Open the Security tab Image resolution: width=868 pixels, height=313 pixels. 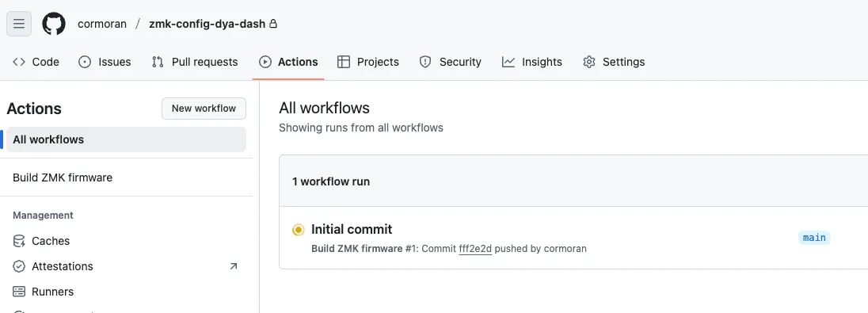click(x=450, y=62)
